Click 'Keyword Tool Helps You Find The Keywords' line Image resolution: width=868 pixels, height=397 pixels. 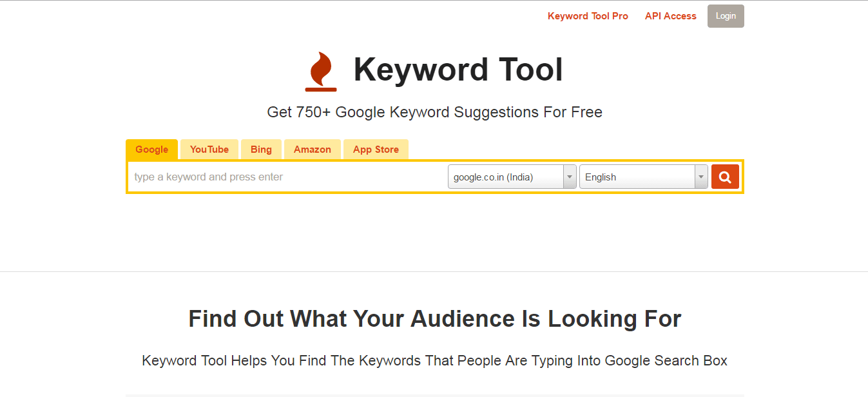[x=434, y=361]
